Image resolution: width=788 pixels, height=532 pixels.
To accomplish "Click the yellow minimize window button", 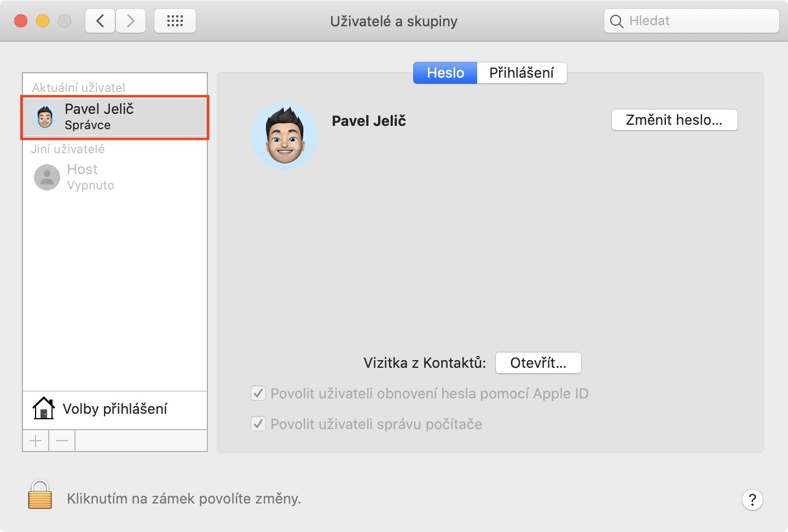I will 43,21.
